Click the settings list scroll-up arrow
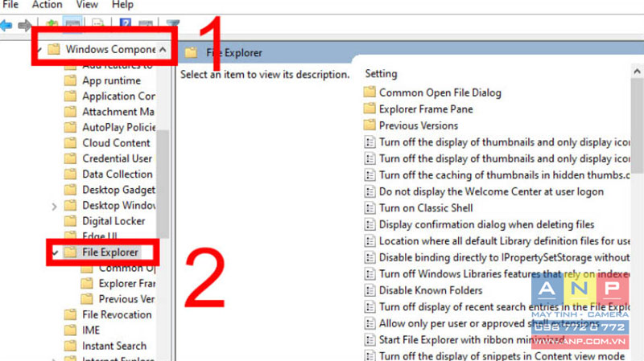The height and width of the screenshot is (361, 644). pos(637,72)
